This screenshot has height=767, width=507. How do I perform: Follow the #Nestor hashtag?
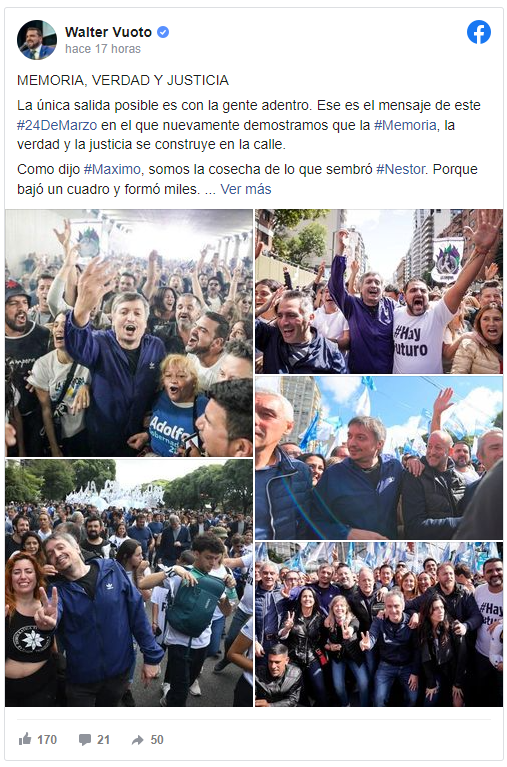pos(400,169)
